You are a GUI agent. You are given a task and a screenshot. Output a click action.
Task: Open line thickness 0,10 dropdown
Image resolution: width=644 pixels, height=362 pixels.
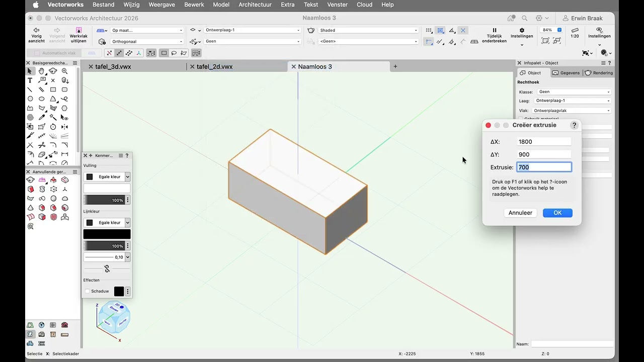(128, 257)
